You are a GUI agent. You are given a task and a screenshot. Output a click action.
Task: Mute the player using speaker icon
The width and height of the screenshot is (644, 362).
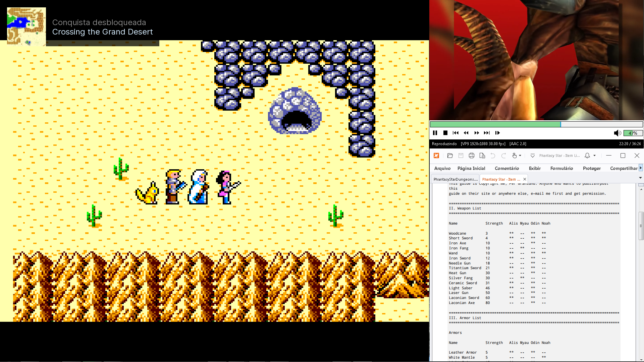pyautogui.click(x=617, y=133)
